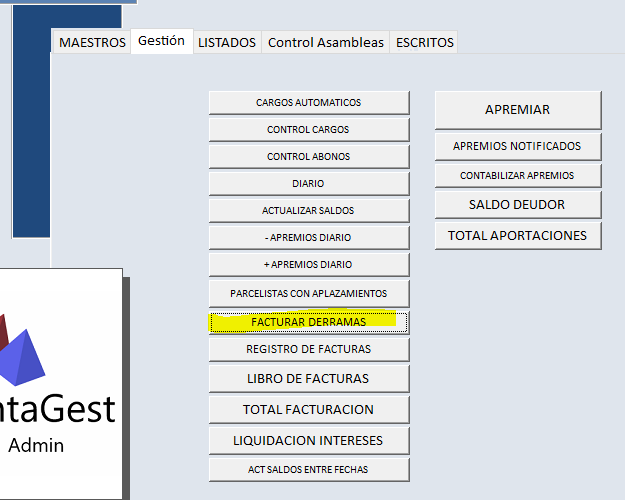Run ACTUALIZAR SALDOS

tap(308, 211)
